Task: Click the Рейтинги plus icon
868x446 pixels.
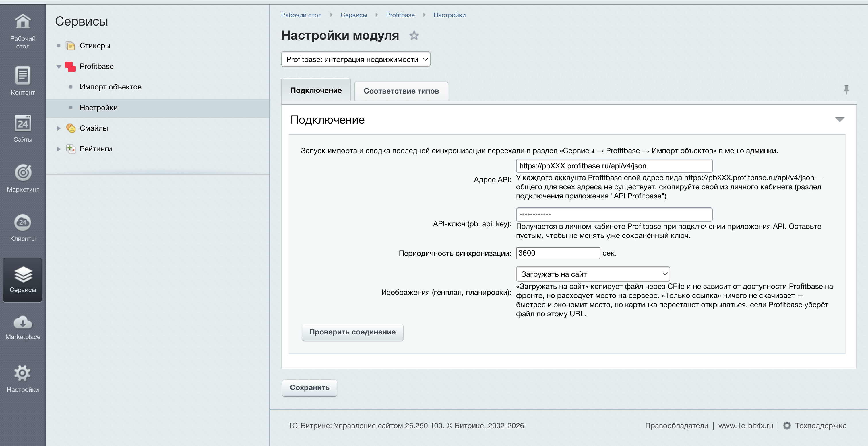Action: [x=70, y=149]
